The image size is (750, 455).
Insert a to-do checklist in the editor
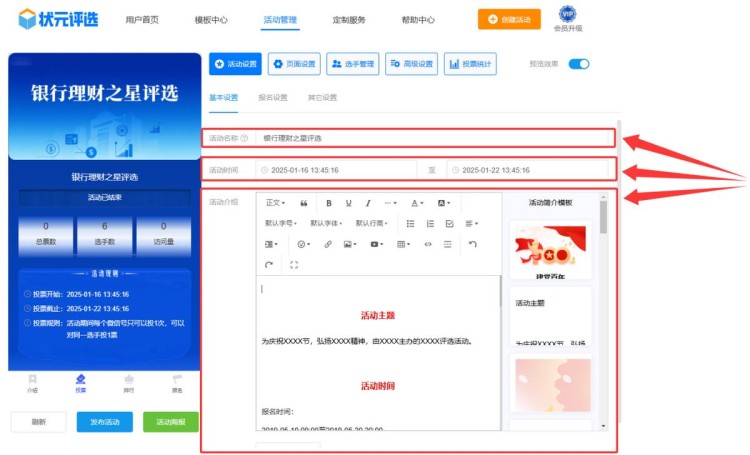[x=449, y=223]
